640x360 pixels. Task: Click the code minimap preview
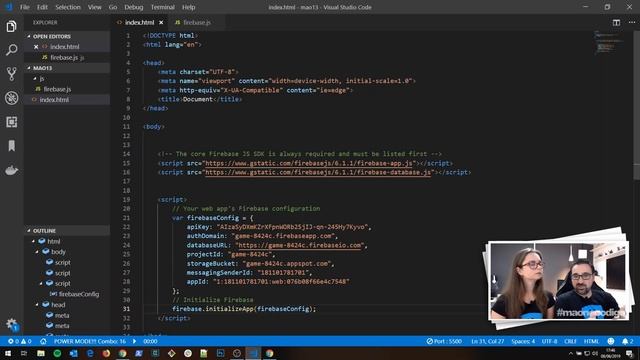point(608,43)
